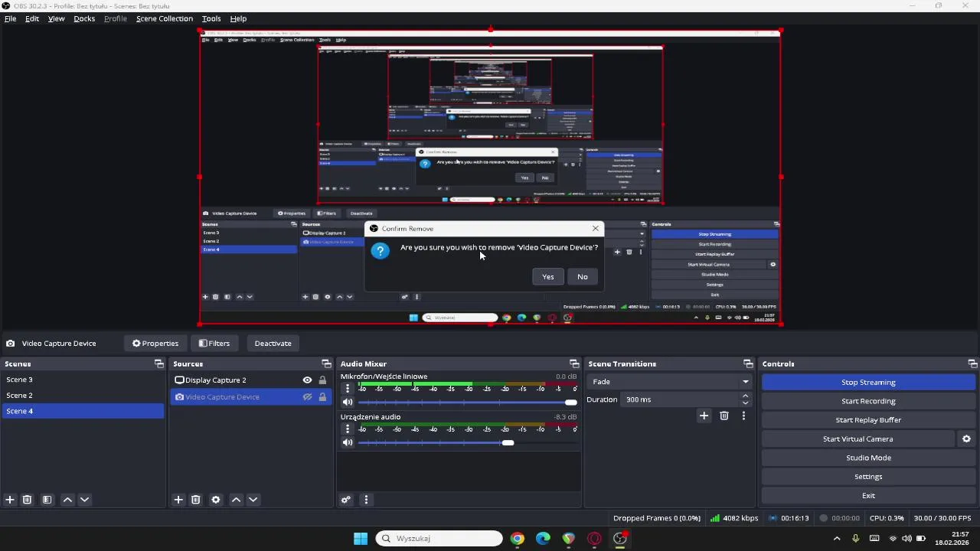Viewport: 980px width, 551px height.
Task: Mute the Mikrofon/Wejście liniowe channel
Action: [348, 403]
